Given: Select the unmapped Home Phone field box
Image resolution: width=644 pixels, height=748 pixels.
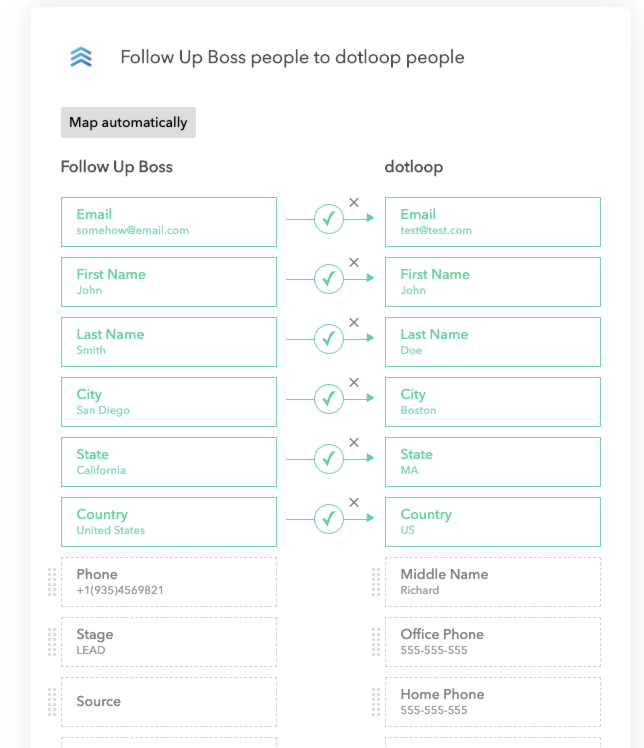Looking at the screenshot, I should [492, 702].
